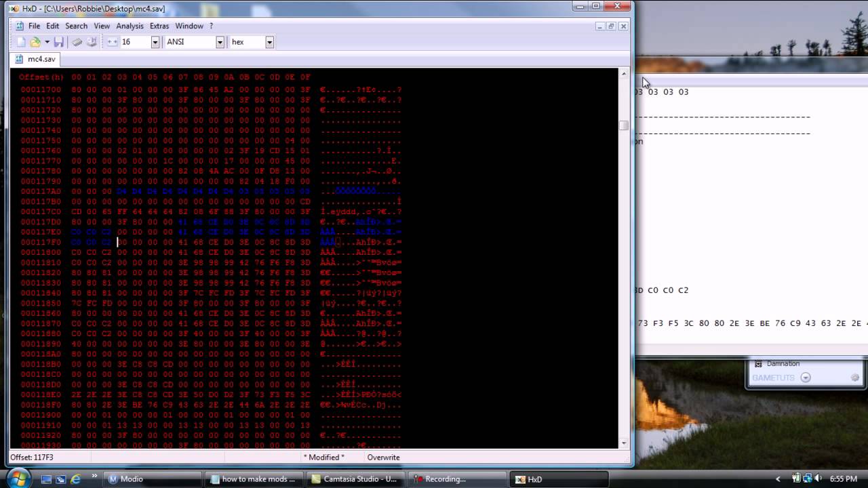Image resolution: width=868 pixels, height=488 pixels.
Task: Open the View menu
Action: (x=102, y=26)
